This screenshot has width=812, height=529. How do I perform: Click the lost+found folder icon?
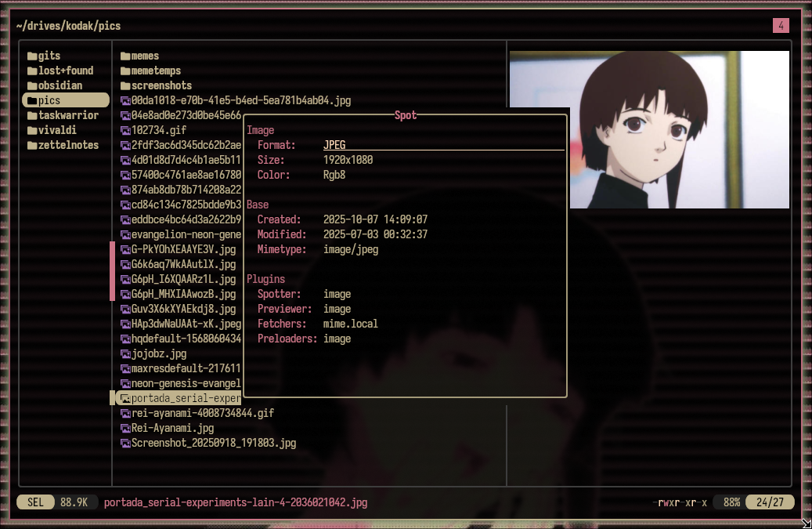pos(32,71)
